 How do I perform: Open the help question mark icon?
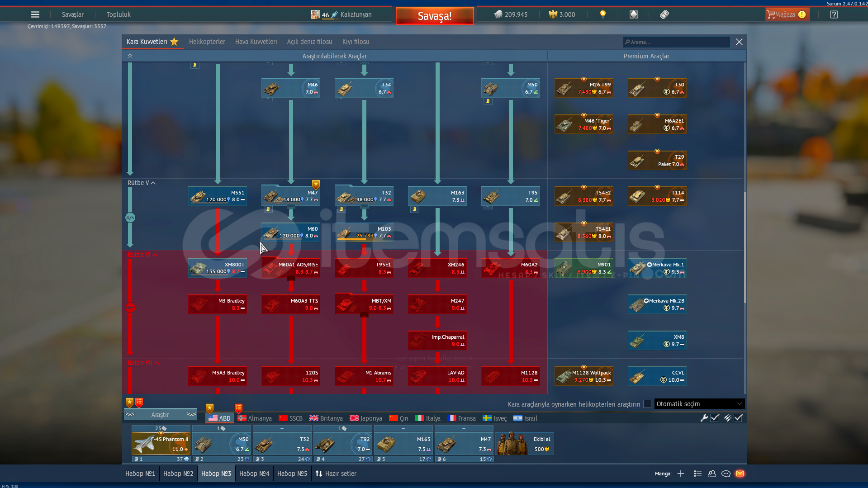click(834, 14)
